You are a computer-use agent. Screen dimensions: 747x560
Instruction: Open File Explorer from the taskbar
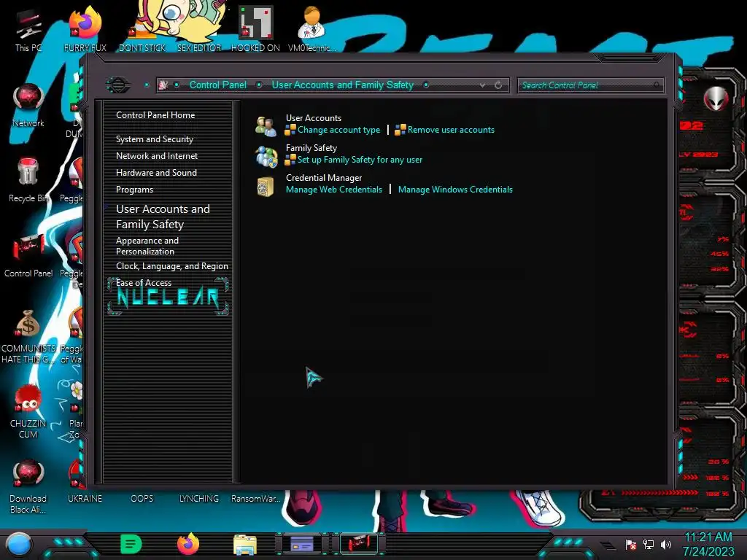[x=245, y=544]
